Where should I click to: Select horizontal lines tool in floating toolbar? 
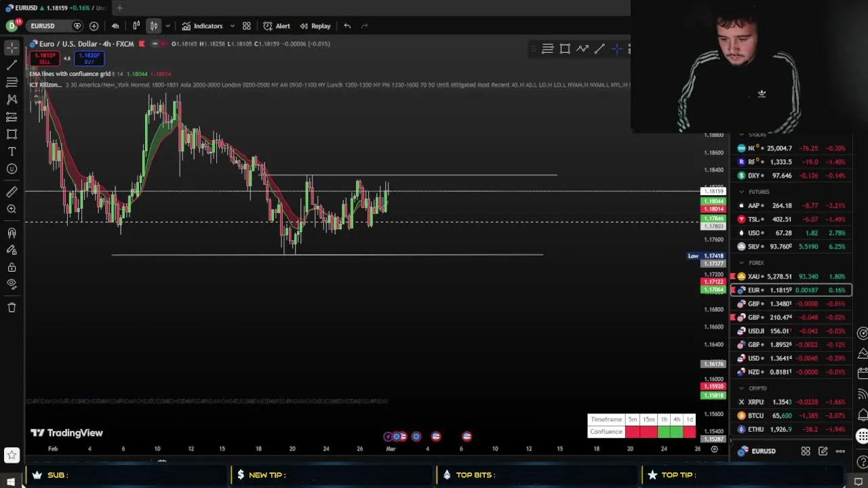(x=547, y=49)
